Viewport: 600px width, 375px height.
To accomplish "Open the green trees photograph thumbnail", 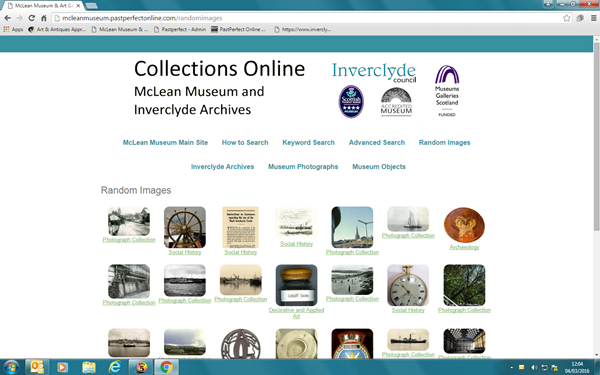I will pos(464,285).
